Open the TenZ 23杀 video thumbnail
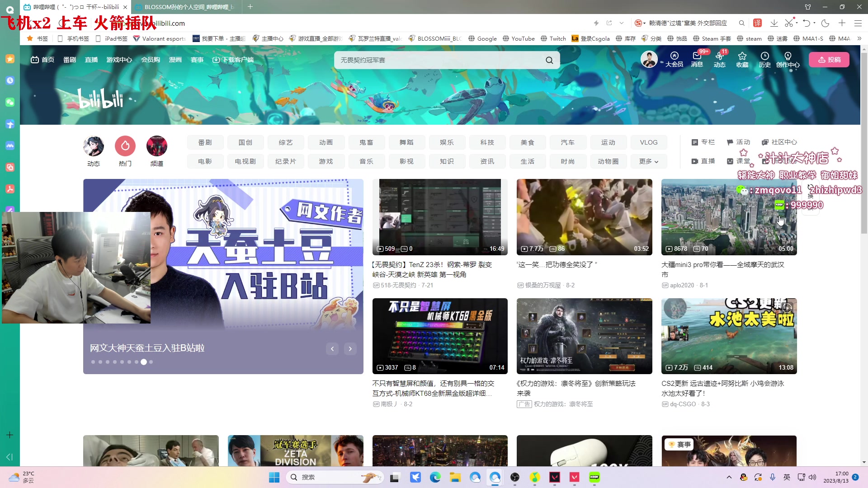 coord(440,217)
